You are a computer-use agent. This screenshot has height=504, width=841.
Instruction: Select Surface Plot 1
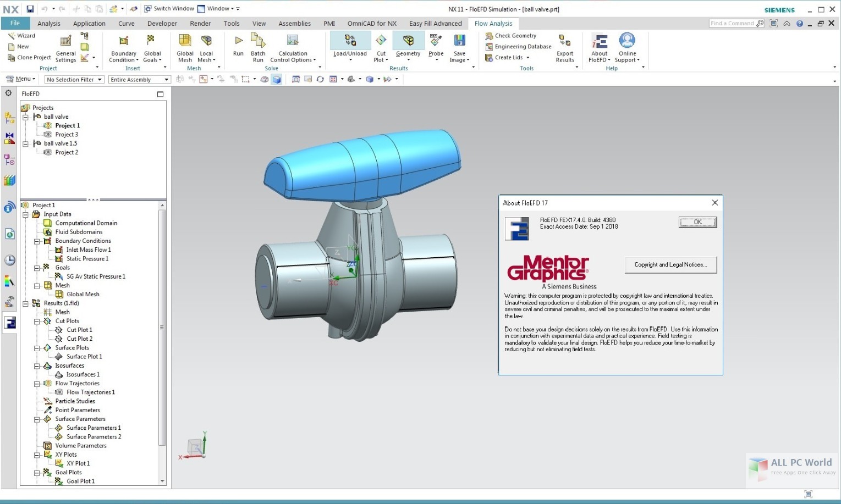point(84,357)
